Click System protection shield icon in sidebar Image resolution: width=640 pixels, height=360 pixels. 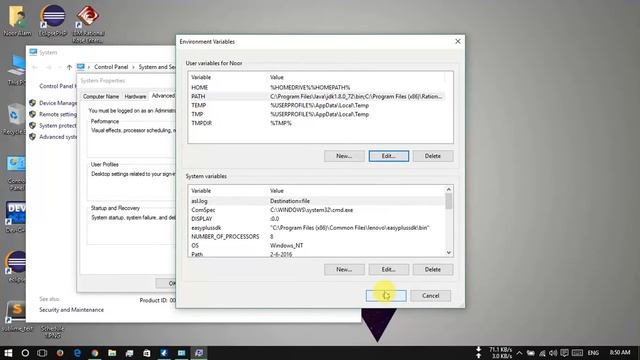[33, 125]
